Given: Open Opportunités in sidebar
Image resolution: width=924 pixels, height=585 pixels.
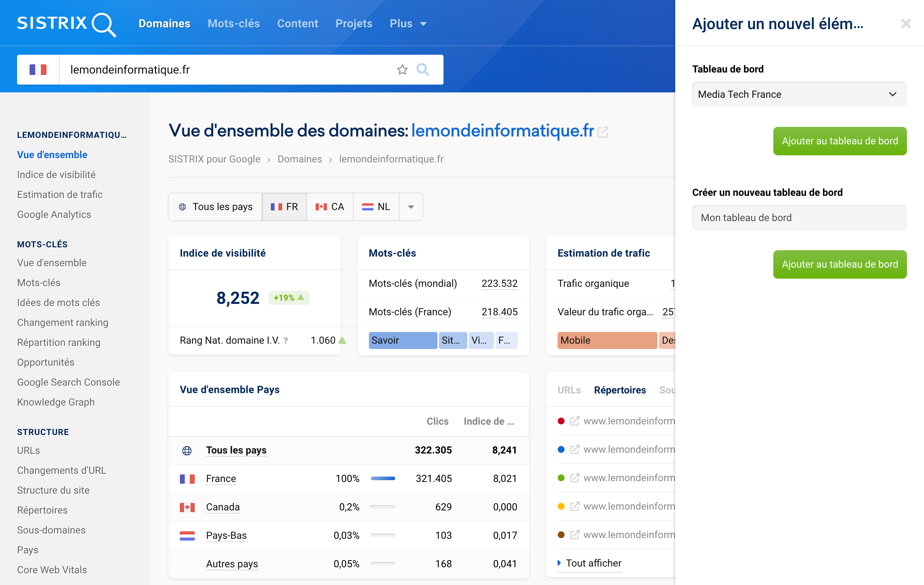Looking at the screenshot, I should [x=45, y=363].
